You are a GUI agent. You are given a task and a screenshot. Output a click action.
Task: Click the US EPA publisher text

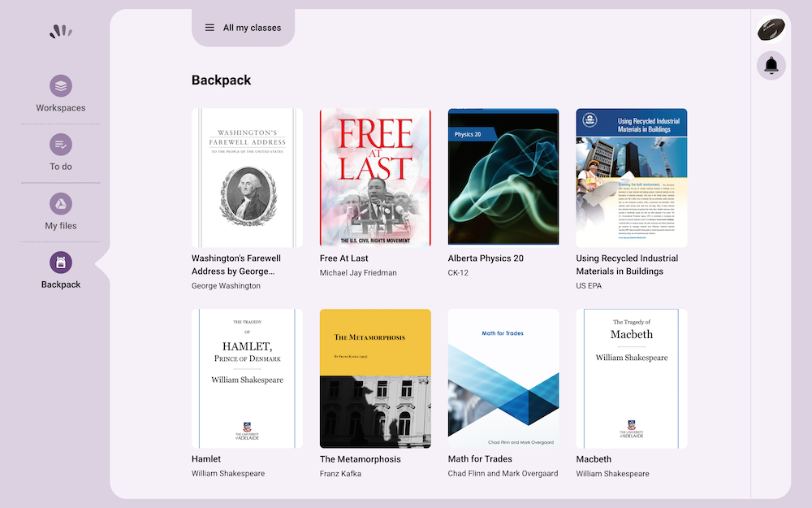589,285
